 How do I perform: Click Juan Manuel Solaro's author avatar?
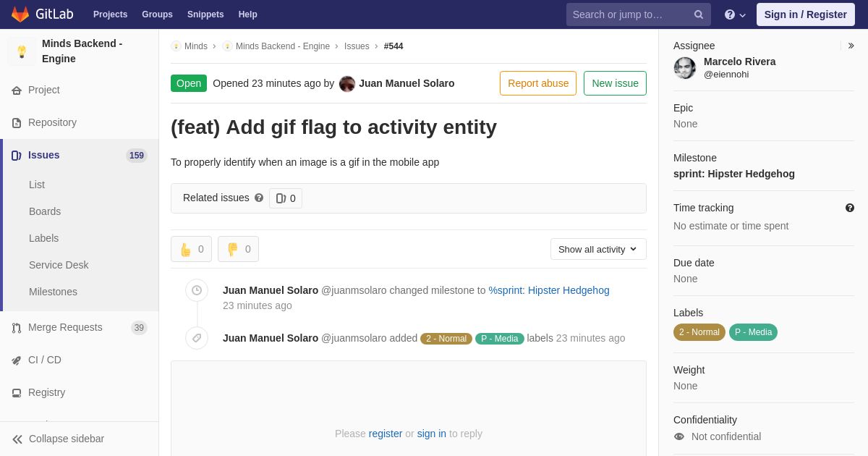click(347, 84)
